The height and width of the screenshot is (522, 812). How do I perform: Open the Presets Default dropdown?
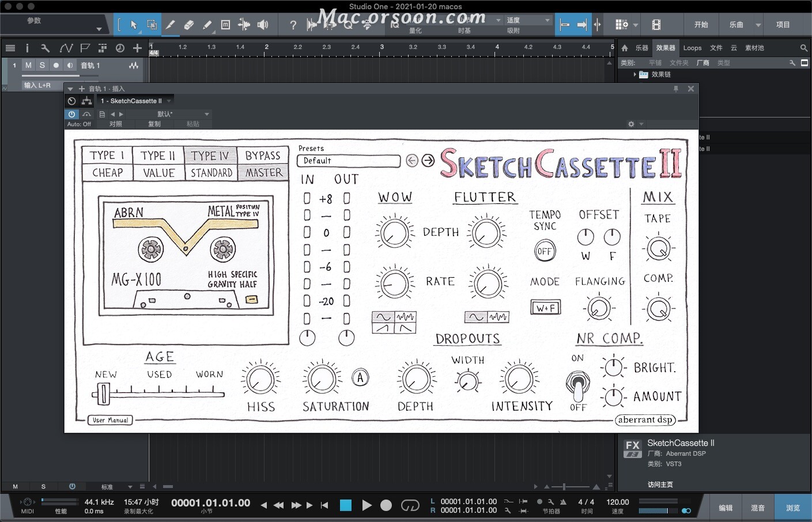coord(349,161)
